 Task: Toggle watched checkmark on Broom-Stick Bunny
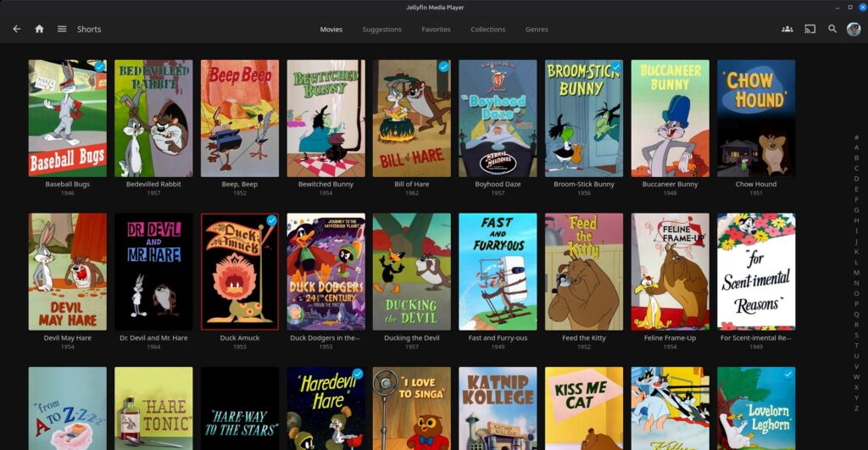[x=615, y=66]
